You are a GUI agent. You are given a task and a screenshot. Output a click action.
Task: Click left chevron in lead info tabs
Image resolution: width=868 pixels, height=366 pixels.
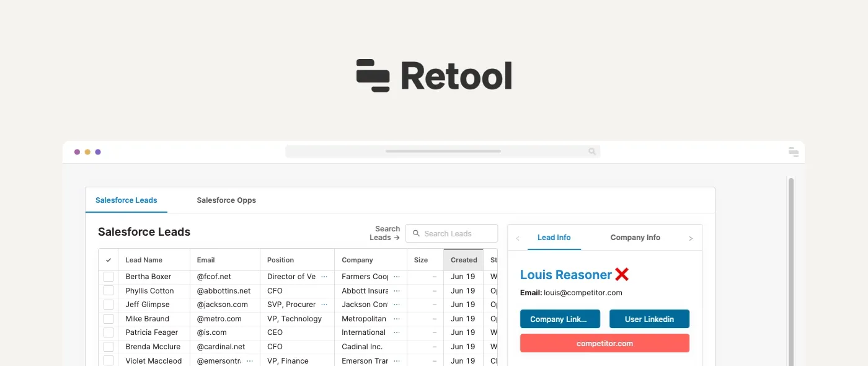click(x=518, y=238)
